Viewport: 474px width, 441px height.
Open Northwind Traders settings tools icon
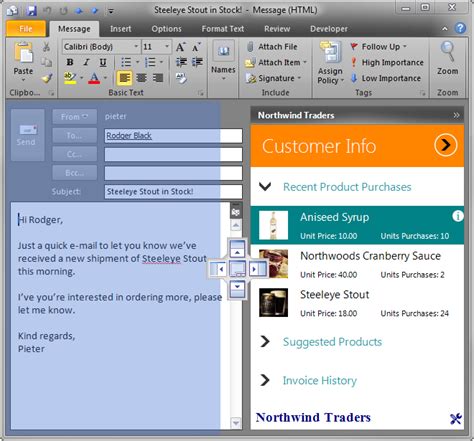(x=456, y=419)
